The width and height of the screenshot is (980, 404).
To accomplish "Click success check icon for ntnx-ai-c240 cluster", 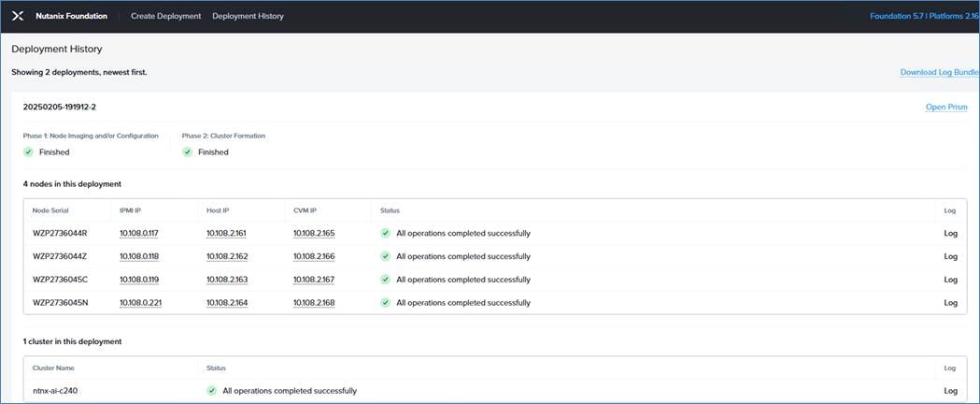I will pyautogui.click(x=212, y=391).
